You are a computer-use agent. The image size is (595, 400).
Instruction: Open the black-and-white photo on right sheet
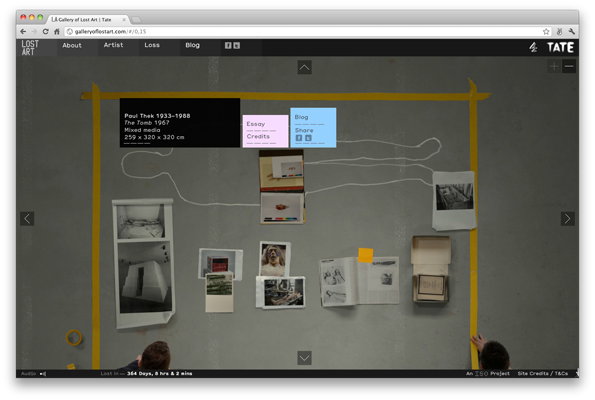pyautogui.click(x=454, y=197)
